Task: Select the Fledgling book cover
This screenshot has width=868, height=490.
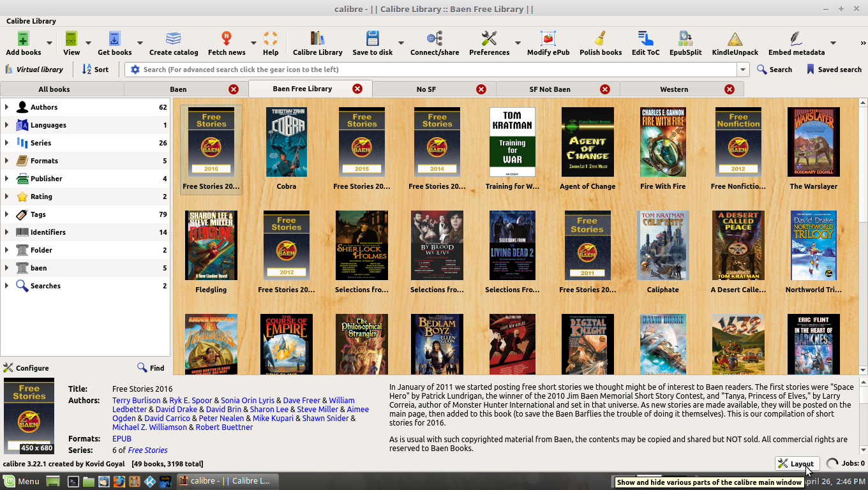Action: (x=211, y=245)
